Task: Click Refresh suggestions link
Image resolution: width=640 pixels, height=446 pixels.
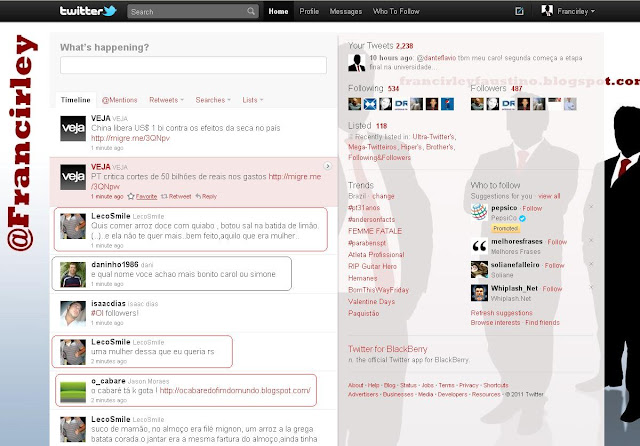Action: point(501,313)
